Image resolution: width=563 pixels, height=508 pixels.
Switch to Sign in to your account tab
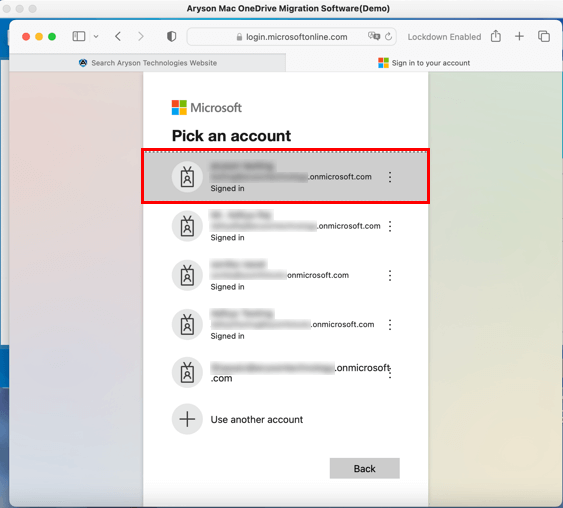pyautogui.click(x=424, y=63)
